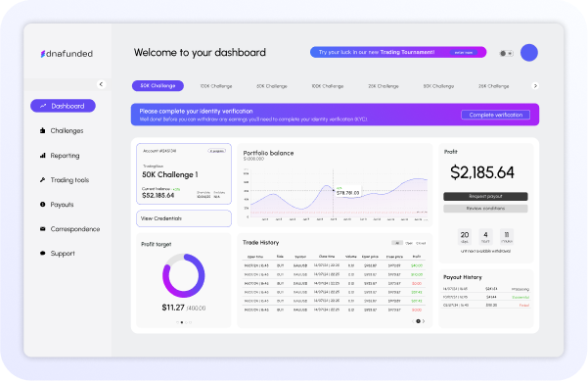This screenshot has width=588, height=381.
Task: Click the Processing payout status
Action: (x=520, y=289)
